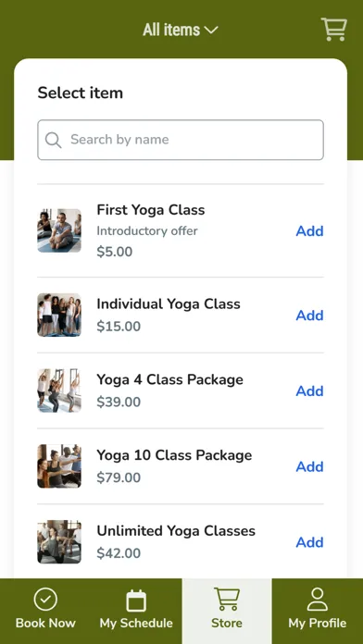Click the magnifying glass search icon

[x=54, y=140]
